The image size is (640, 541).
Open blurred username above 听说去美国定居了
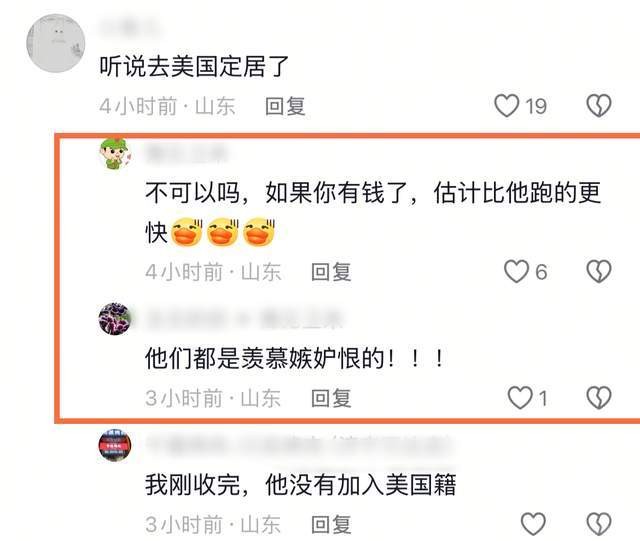[131, 27]
